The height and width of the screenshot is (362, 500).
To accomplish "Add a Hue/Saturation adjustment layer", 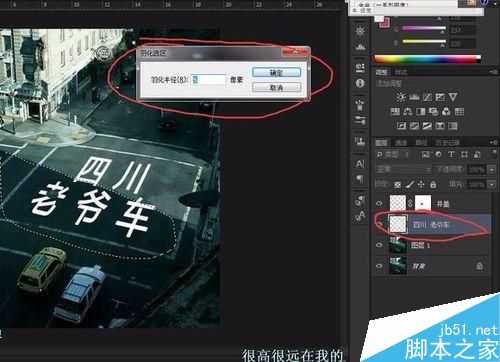I will pos(395,111).
